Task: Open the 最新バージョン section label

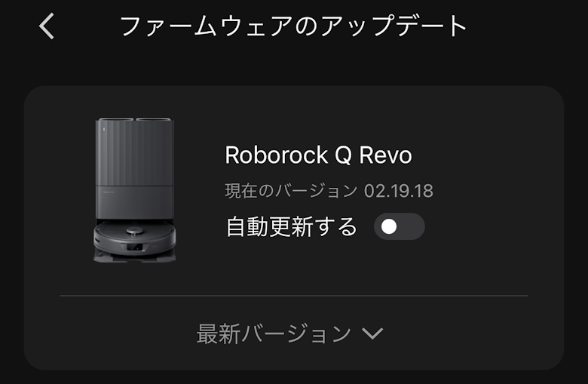Action: pyautogui.click(x=274, y=333)
